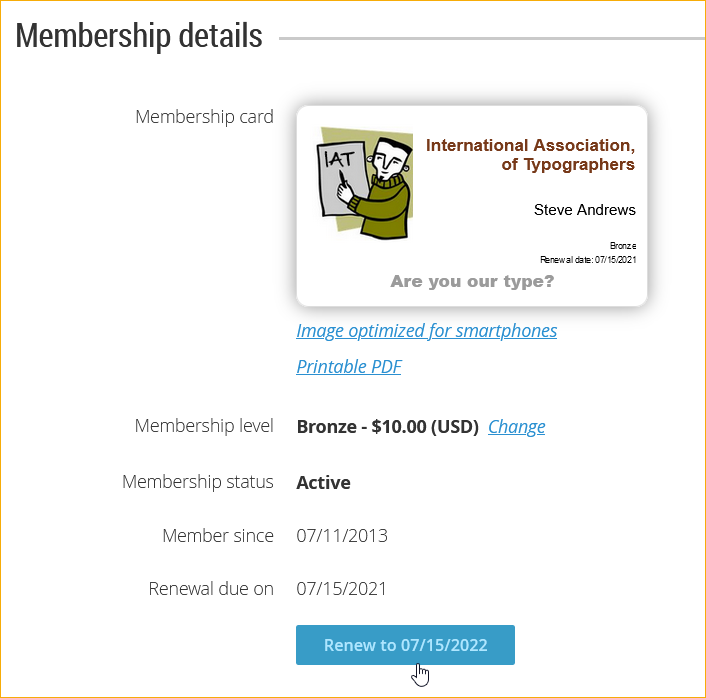706x698 pixels.
Task: Click the Bronze level text on the card
Action: (623, 246)
